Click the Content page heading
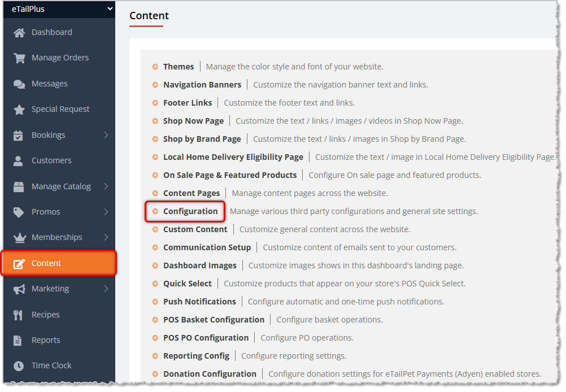Viewport: 566px width, 392px height. tap(149, 16)
